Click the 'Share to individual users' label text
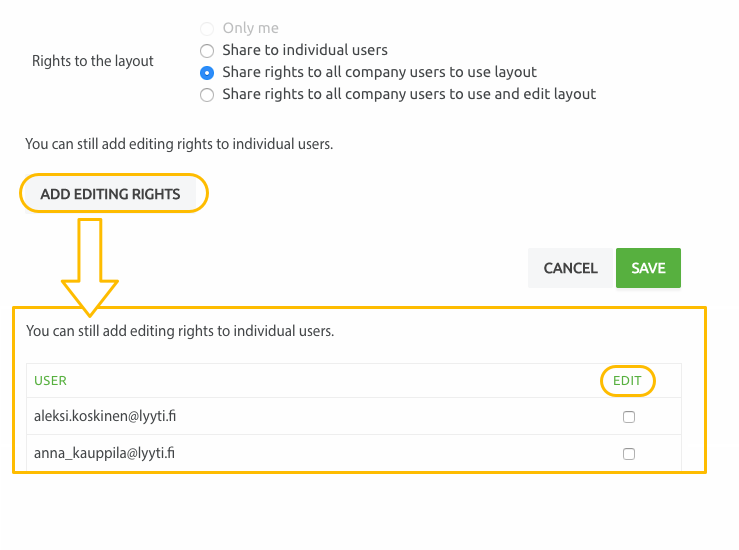 (x=305, y=50)
